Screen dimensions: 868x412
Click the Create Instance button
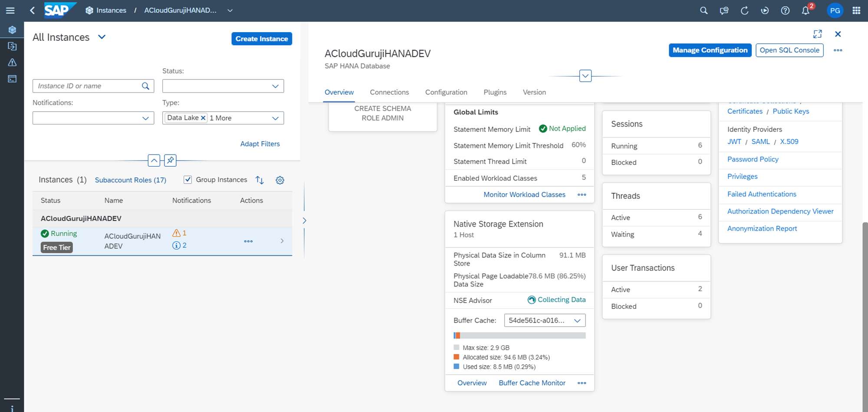tap(261, 39)
